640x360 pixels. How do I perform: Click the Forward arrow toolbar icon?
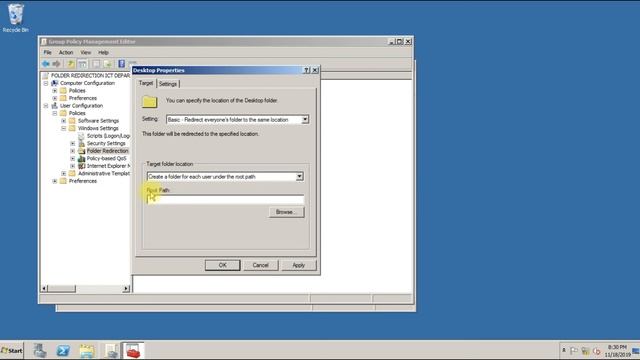point(56,64)
